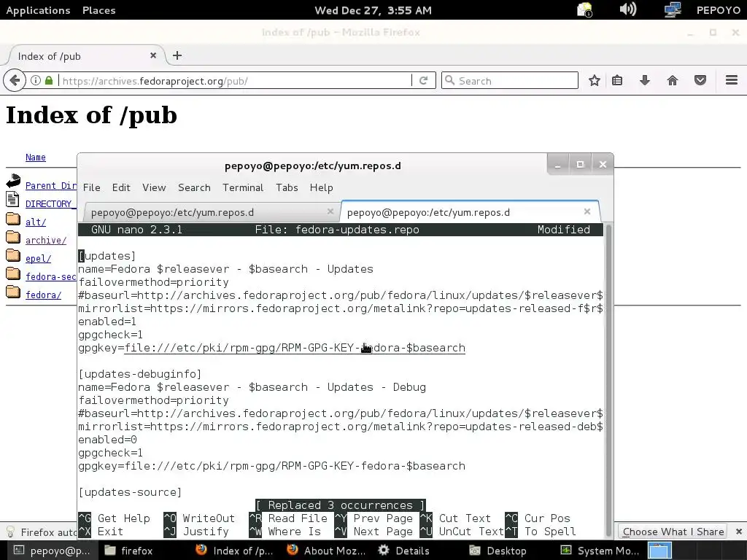This screenshot has height=560, width=747.
Task: Open the terminal View menu
Action: point(154,187)
